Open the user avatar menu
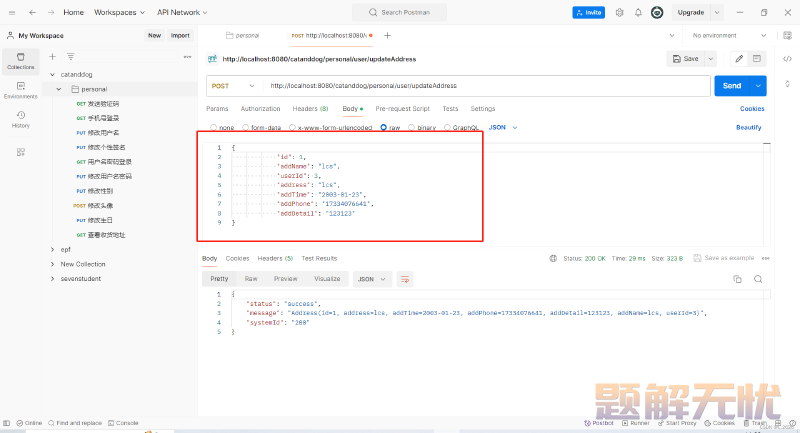This screenshot has width=800, height=433. point(657,12)
